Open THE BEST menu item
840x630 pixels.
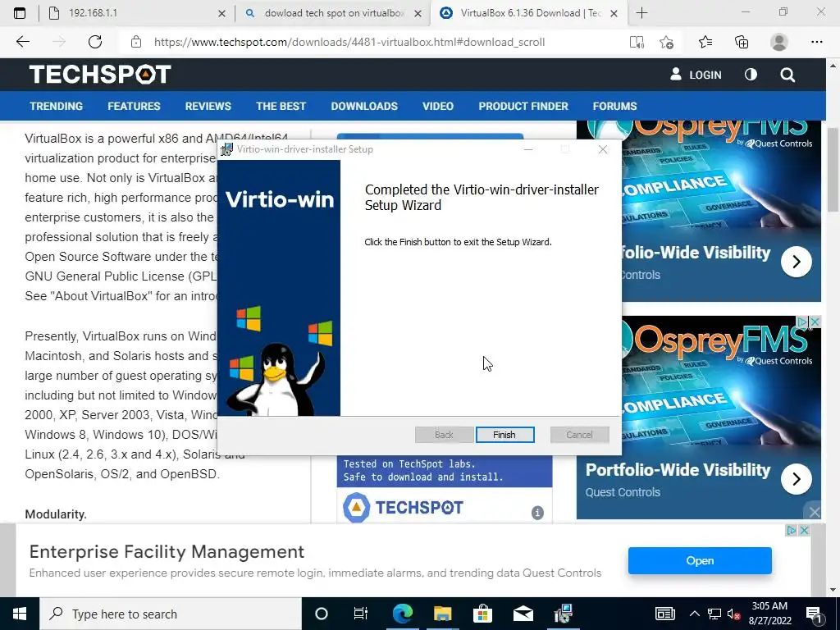[281, 106]
